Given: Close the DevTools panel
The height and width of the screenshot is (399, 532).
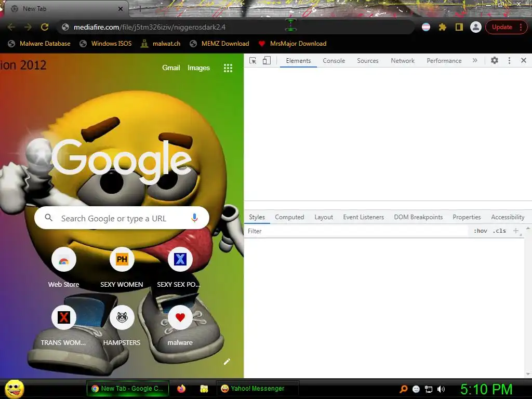Looking at the screenshot, I should (x=524, y=60).
